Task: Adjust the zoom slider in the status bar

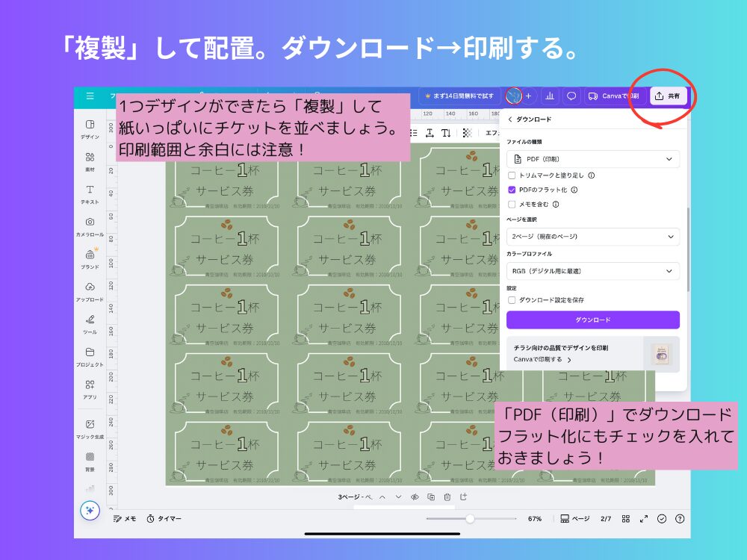Action: (x=469, y=518)
